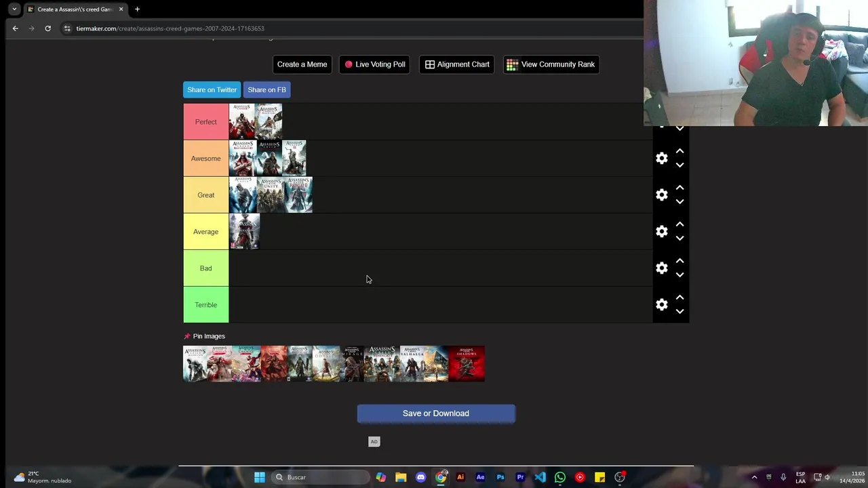Screen dimensions: 868x488
Task: Select Unity cover in Great tier
Action: pos(271,195)
